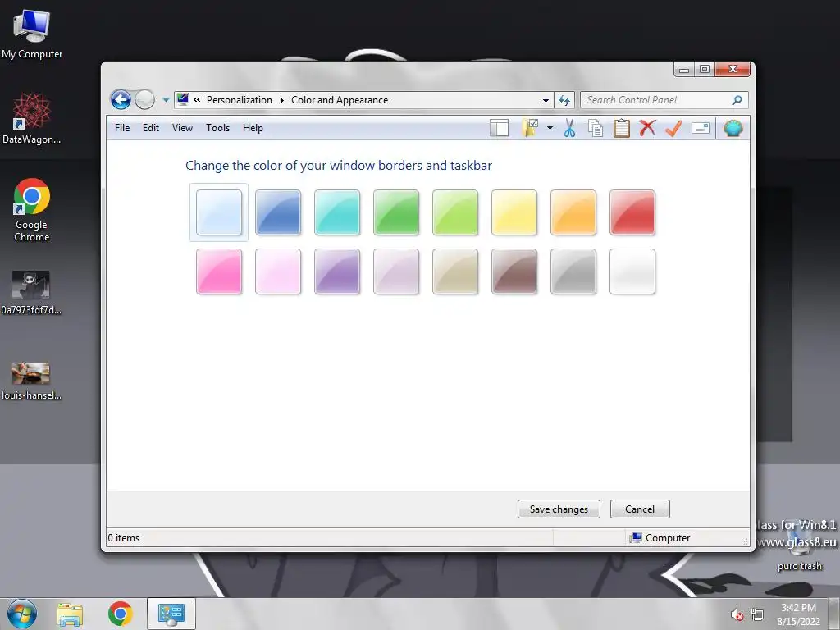Select the green color swatch
840x630 pixels.
pos(396,212)
